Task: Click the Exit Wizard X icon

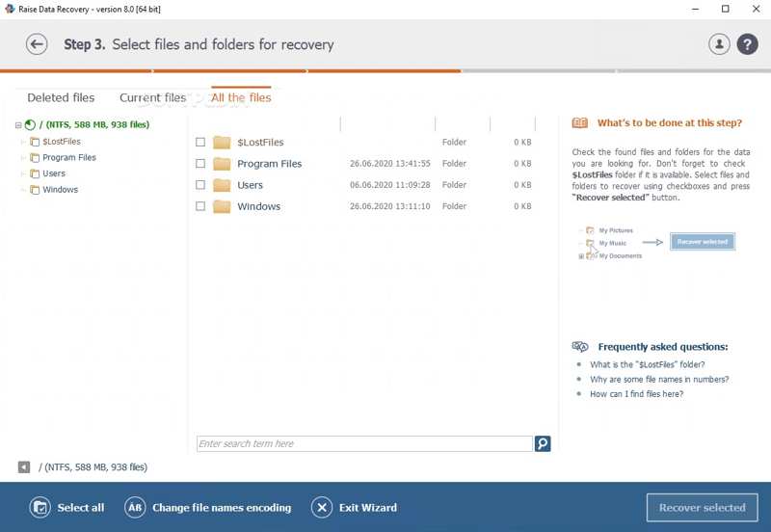Action: tap(322, 507)
